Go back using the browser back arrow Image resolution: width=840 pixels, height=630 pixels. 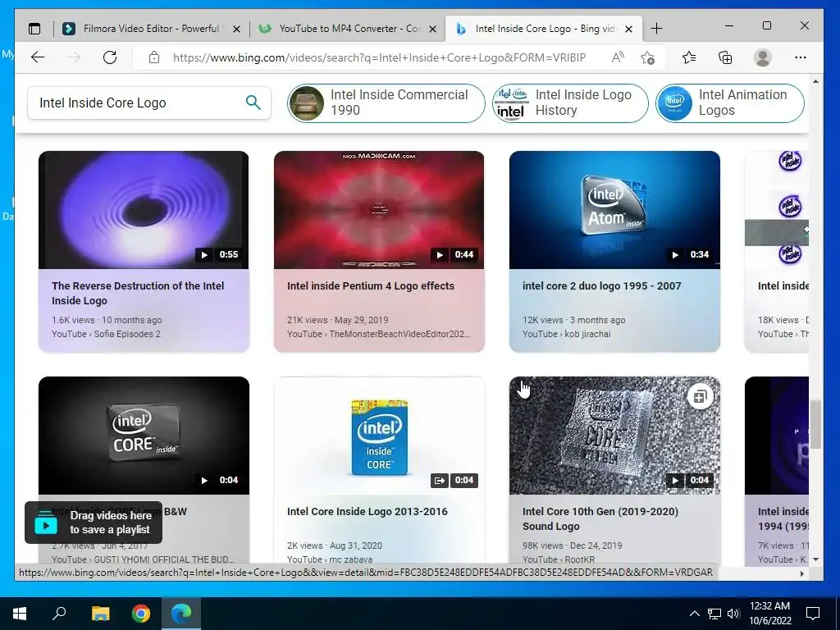point(38,57)
